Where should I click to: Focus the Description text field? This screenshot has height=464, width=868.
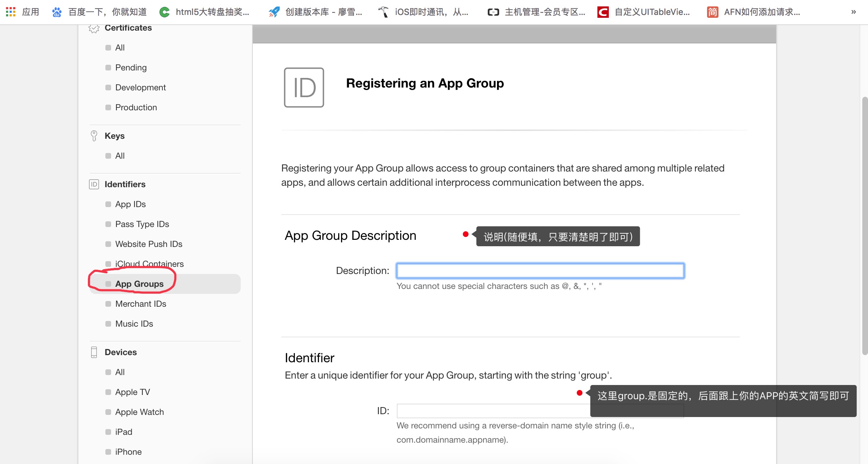point(540,271)
